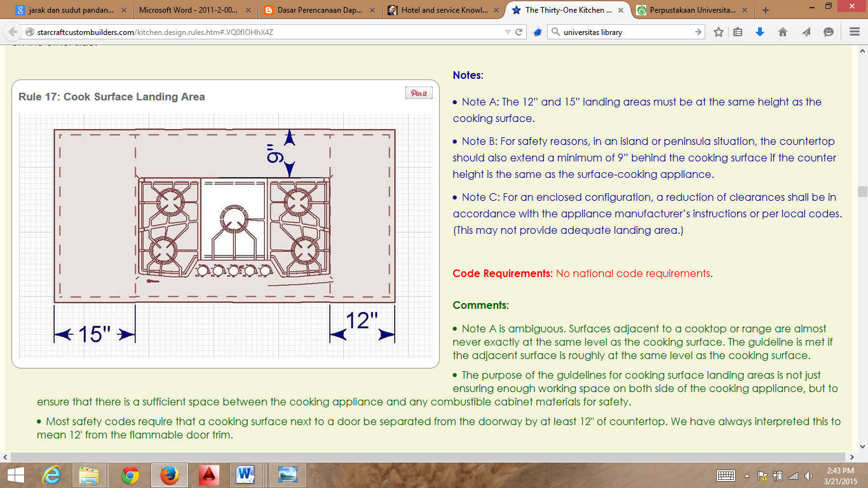Switch to Perpustakaan Universita tab

(x=691, y=10)
